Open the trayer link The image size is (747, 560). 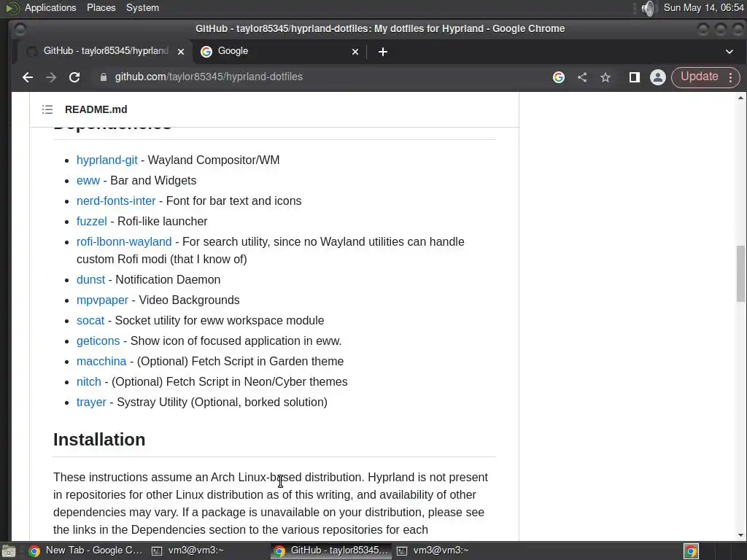[x=91, y=402]
